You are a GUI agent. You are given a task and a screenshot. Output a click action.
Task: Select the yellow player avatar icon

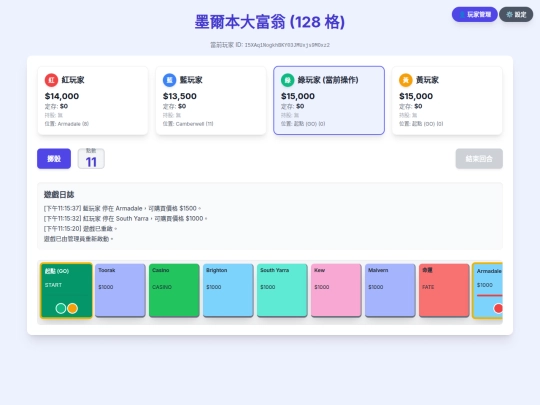pos(406,80)
